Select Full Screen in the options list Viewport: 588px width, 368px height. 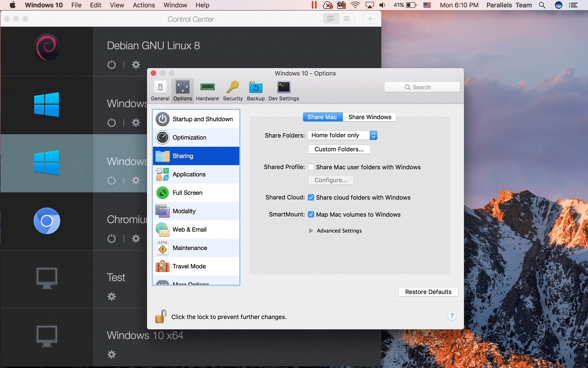pos(196,193)
